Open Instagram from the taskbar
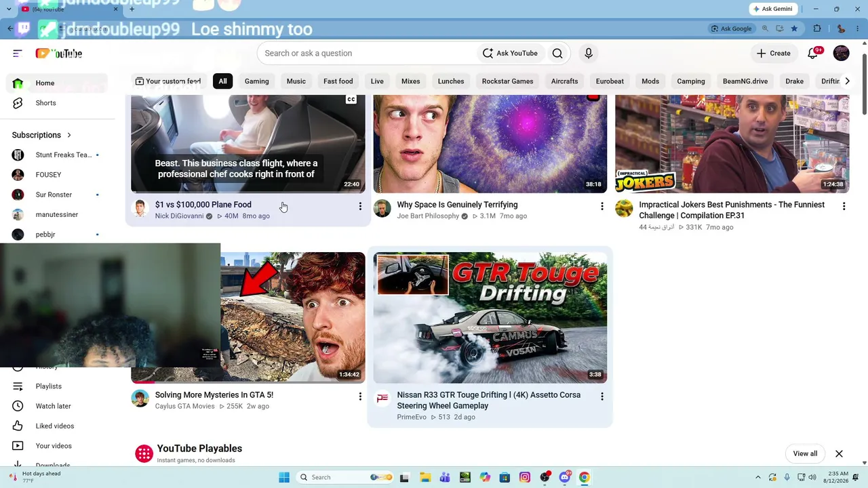This screenshot has width=868, height=488. click(525, 477)
